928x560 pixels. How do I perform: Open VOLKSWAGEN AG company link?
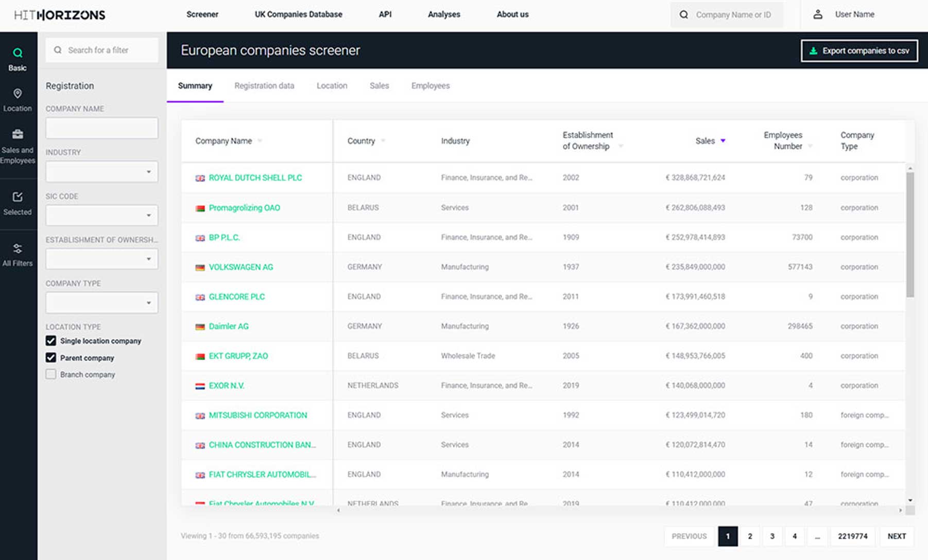(241, 267)
